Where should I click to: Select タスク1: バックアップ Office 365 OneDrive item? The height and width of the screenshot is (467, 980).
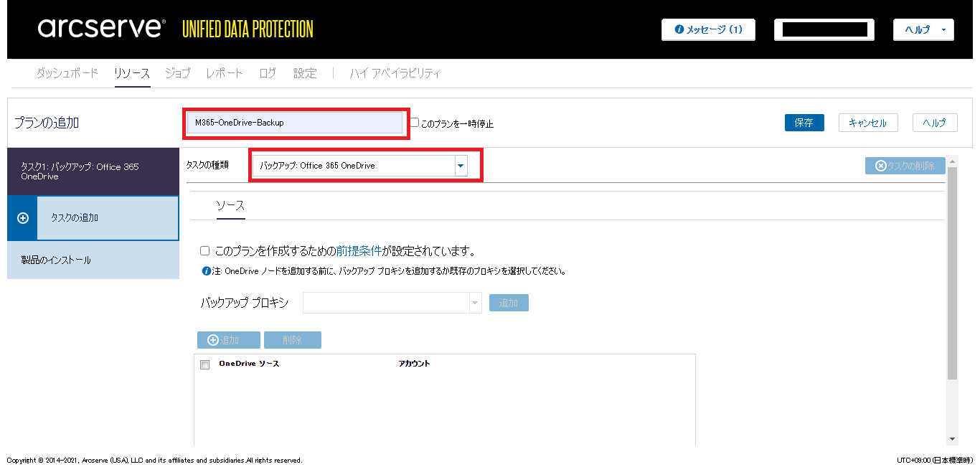point(93,171)
